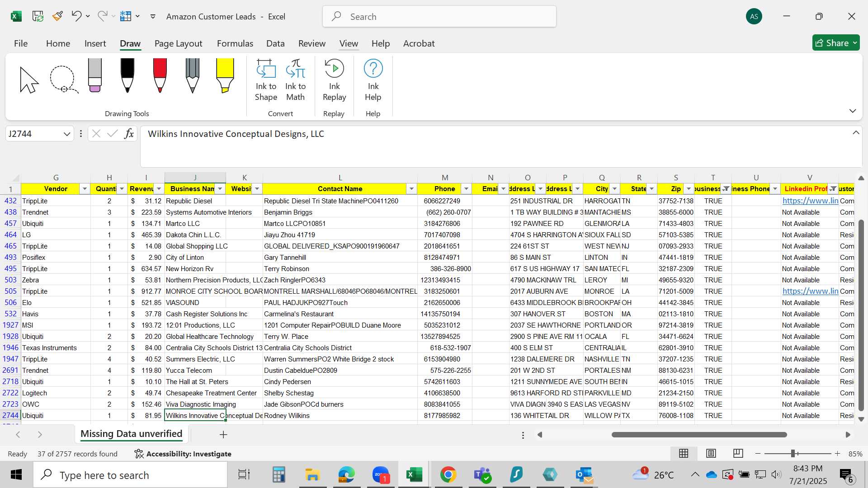Choose the Lasso Select tool

[63, 80]
